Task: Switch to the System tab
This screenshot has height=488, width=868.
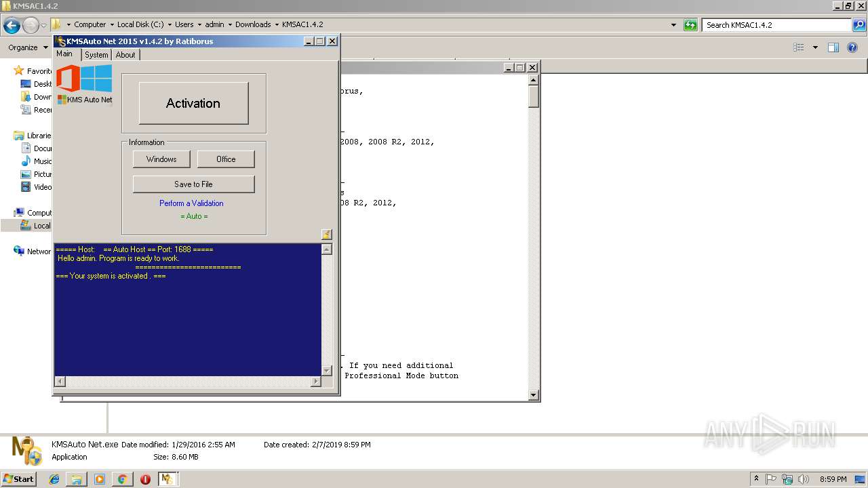Action: [96, 55]
